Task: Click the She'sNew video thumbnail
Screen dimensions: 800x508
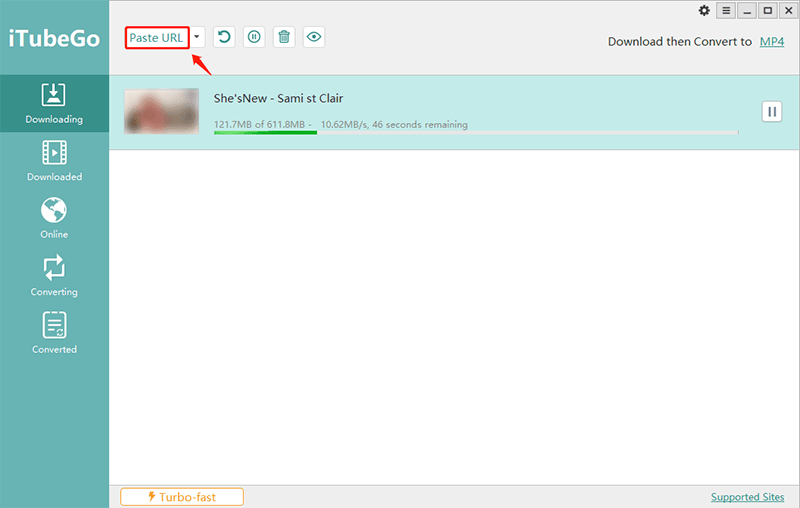Action: coord(162,111)
